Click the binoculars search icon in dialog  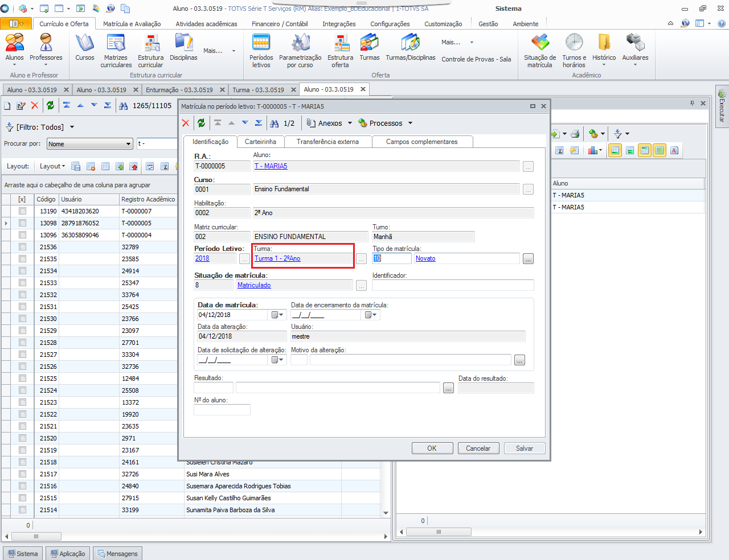pyautogui.click(x=275, y=123)
